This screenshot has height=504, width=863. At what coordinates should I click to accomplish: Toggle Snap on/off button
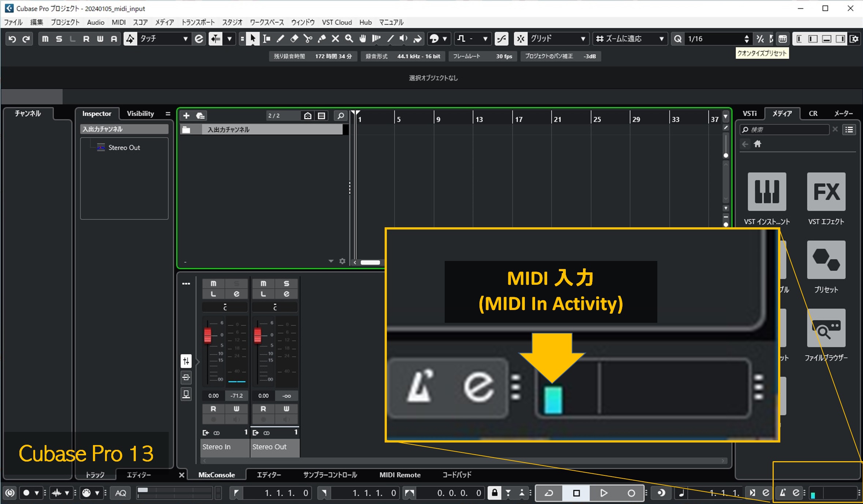tap(520, 39)
